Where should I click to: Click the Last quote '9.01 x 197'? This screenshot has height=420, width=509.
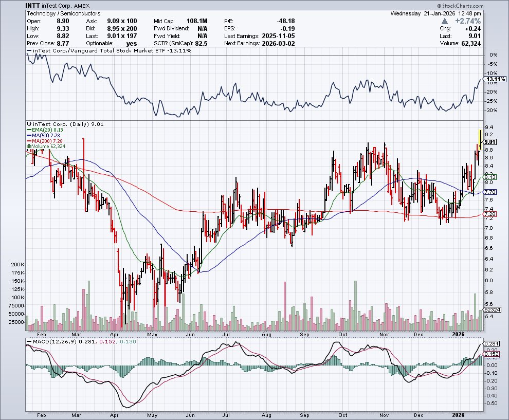tap(122, 36)
